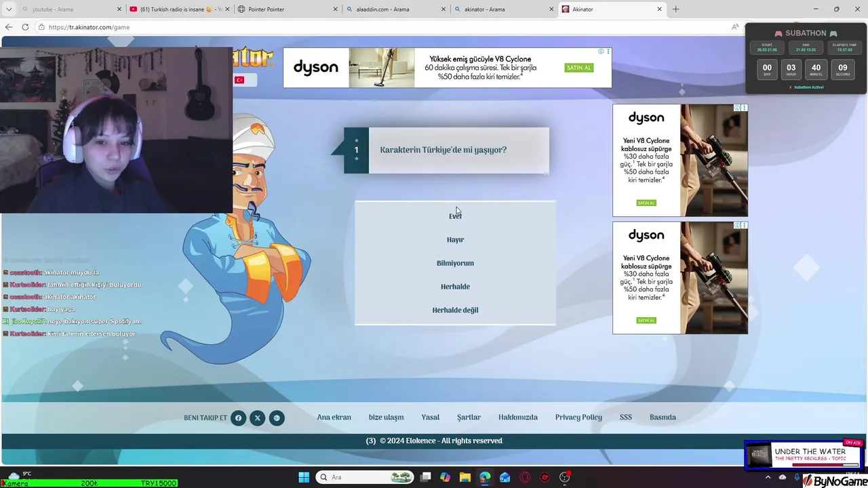Open Opera browser from taskbar
Viewport: 868px width, 488px height.
pyautogui.click(x=525, y=477)
